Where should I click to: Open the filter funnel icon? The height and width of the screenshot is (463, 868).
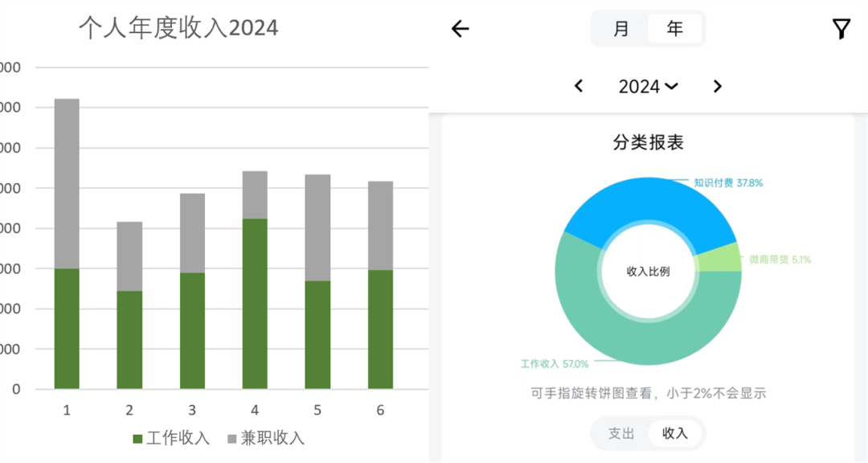(x=841, y=29)
